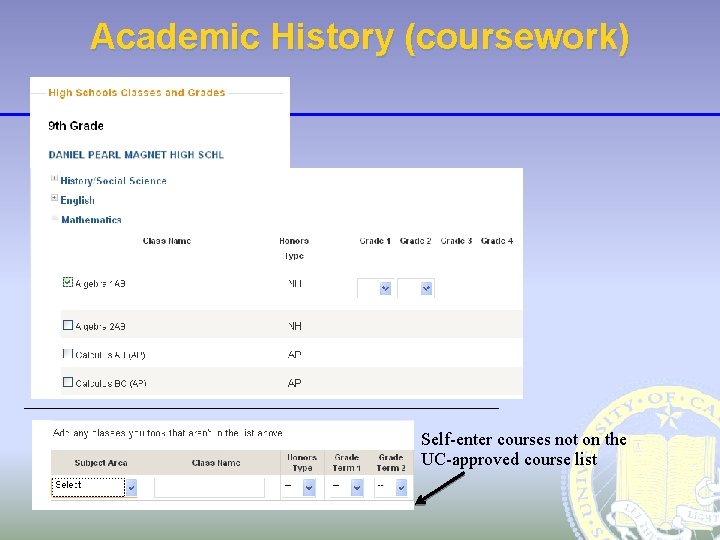Collapse the Mathematics section
Viewport: 720px width, 540px height.
55,218
